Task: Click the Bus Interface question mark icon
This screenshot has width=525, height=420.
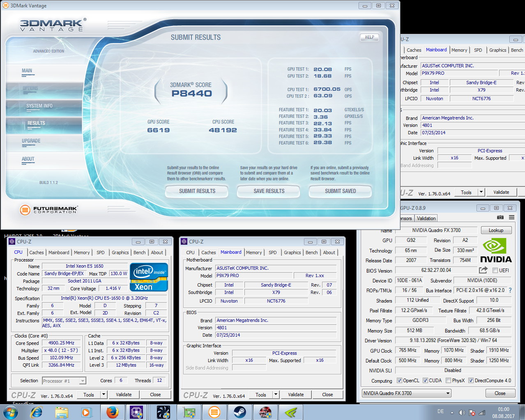Action: 510,290
